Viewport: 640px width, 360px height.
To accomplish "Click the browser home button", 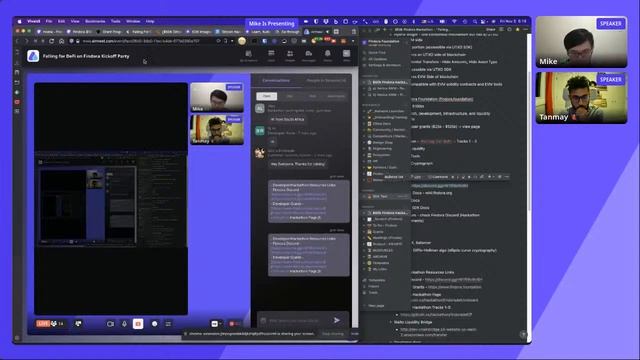I will pyautogui.click(x=61, y=41).
